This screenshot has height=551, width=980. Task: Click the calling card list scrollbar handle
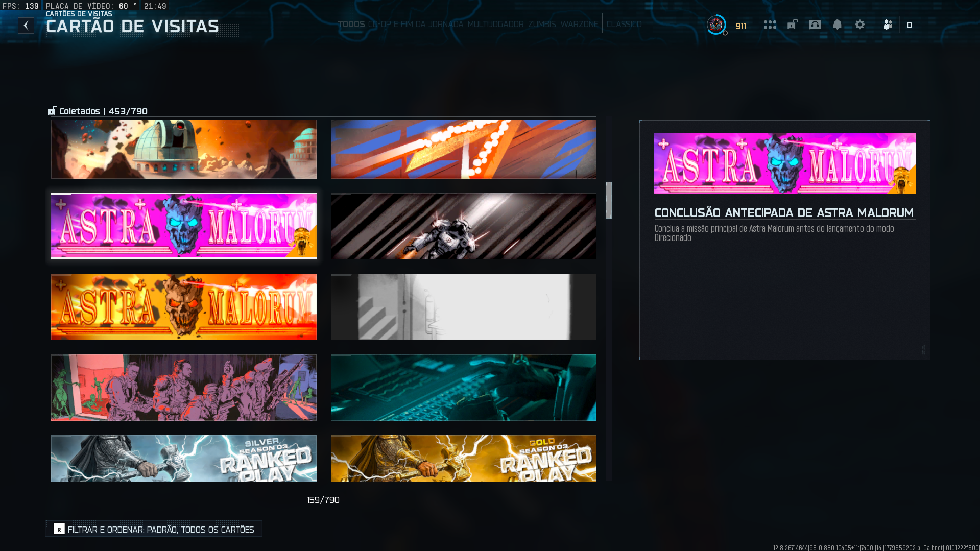click(x=609, y=200)
